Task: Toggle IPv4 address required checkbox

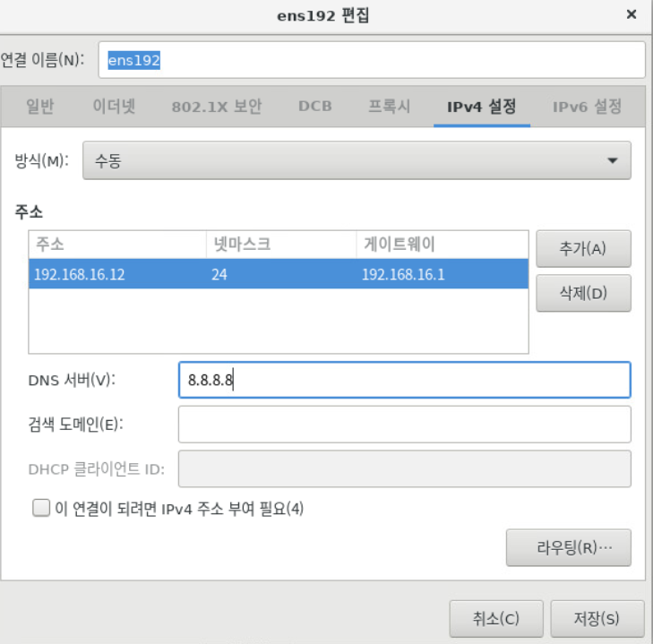Action: click(x=41, y=508)
